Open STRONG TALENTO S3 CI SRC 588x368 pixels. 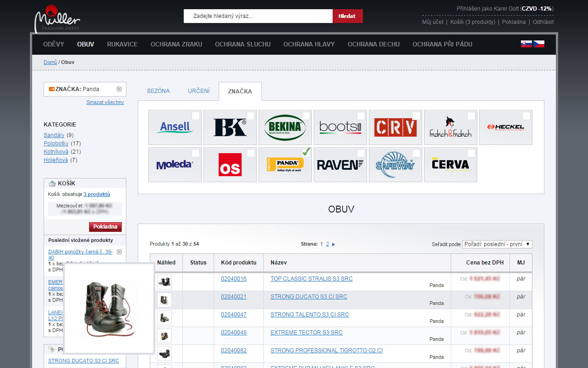pyautogui.click(x=310, y=315)
